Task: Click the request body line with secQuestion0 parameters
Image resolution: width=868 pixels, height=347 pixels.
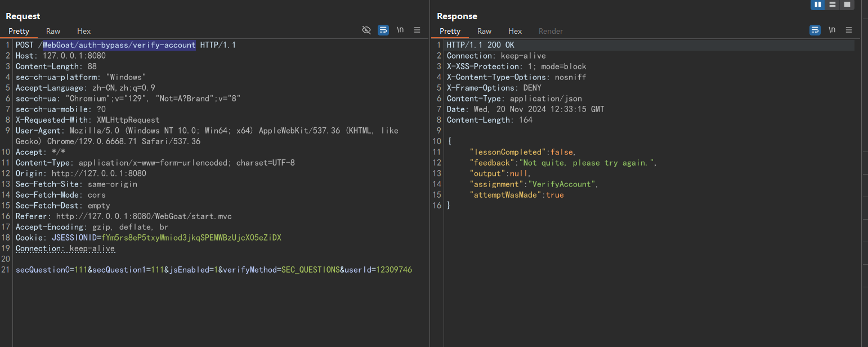Action: 214,270
